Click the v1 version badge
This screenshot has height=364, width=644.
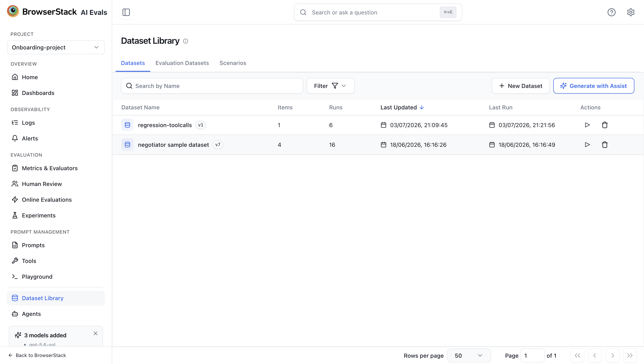pos(200,125)
